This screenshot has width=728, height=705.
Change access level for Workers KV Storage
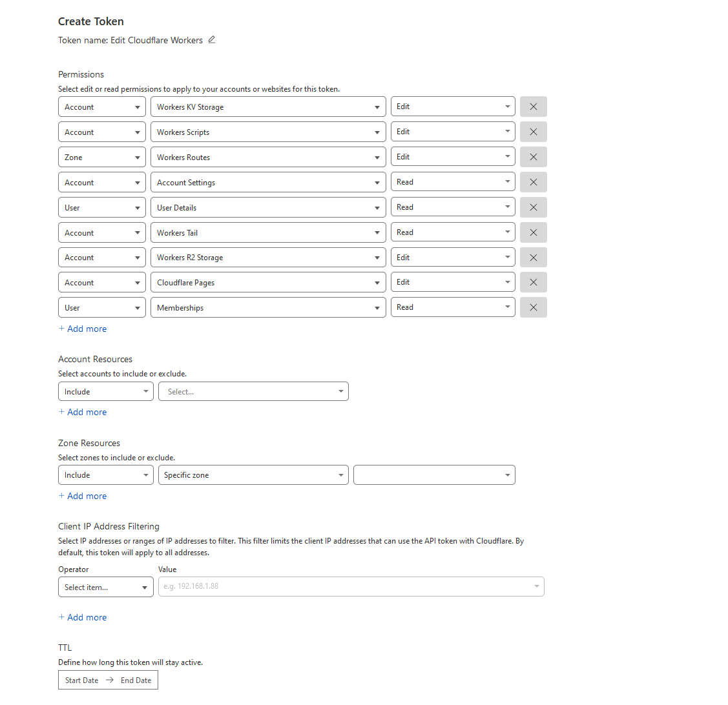coord(453,107)
